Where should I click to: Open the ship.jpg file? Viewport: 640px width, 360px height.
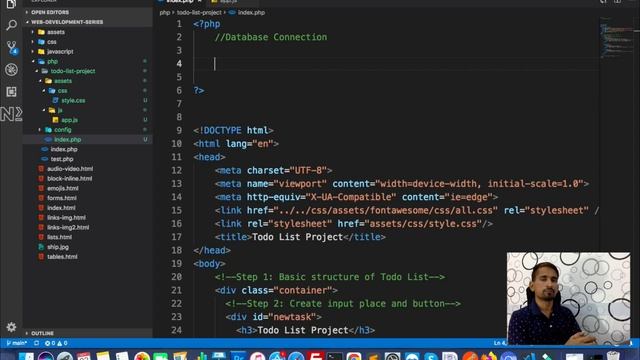click(58, 247)
